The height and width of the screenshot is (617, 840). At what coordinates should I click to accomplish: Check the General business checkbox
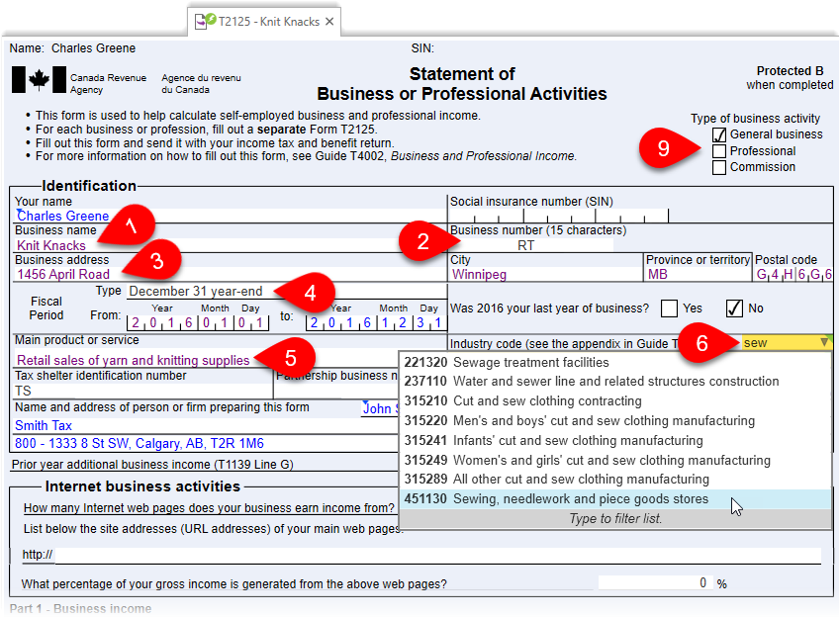(x=719, y=134)
